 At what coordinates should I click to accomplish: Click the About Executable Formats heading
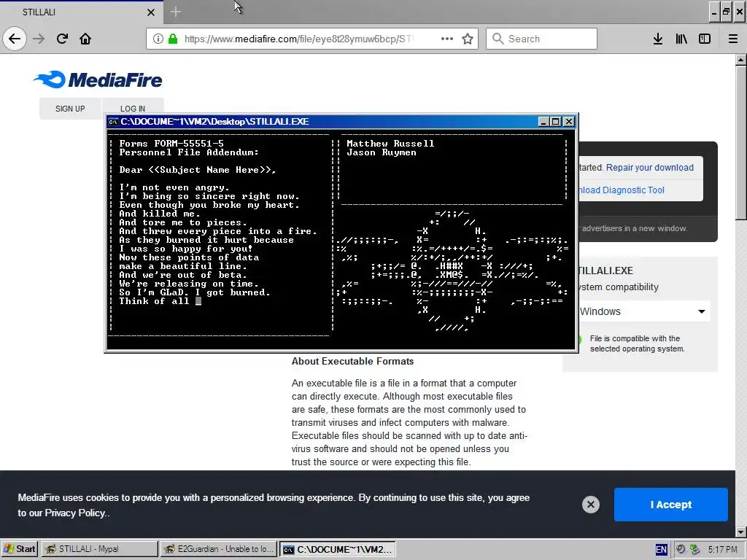[352, 362]
